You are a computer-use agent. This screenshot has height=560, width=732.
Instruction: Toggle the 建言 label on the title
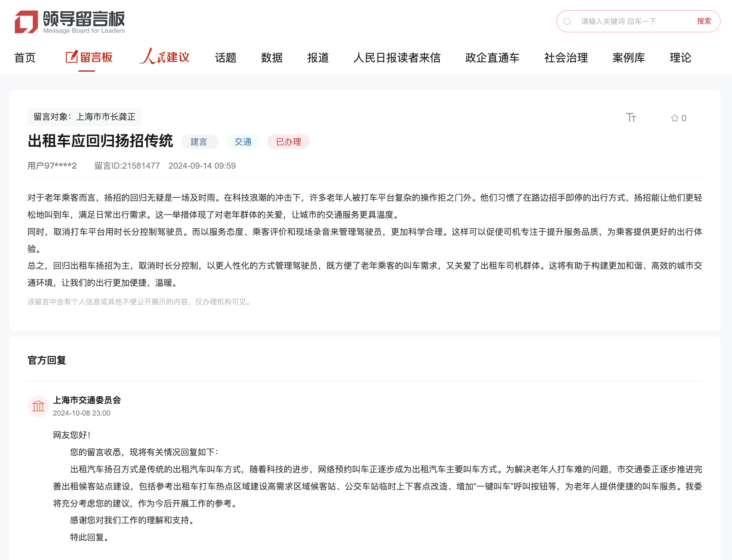(x=200, y=141)
